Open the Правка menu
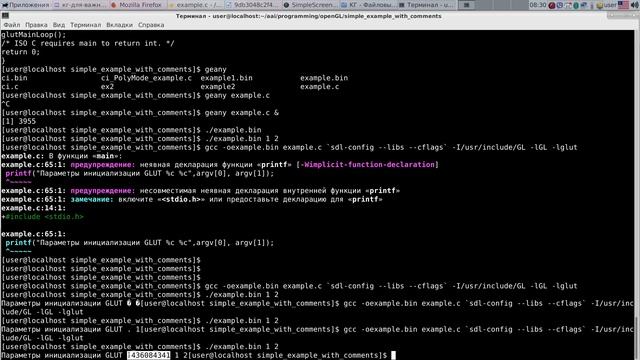The image size is (640, 360). (36, 25)
